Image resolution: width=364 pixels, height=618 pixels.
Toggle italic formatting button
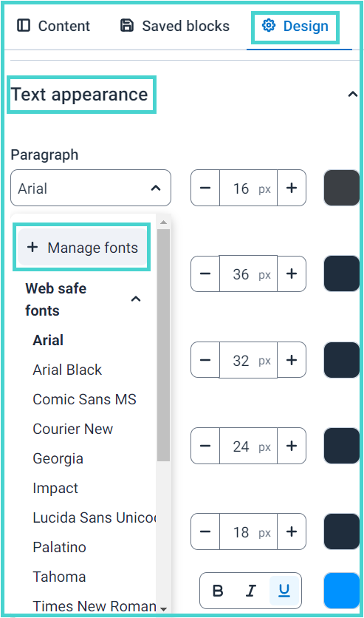click(251, 591)
